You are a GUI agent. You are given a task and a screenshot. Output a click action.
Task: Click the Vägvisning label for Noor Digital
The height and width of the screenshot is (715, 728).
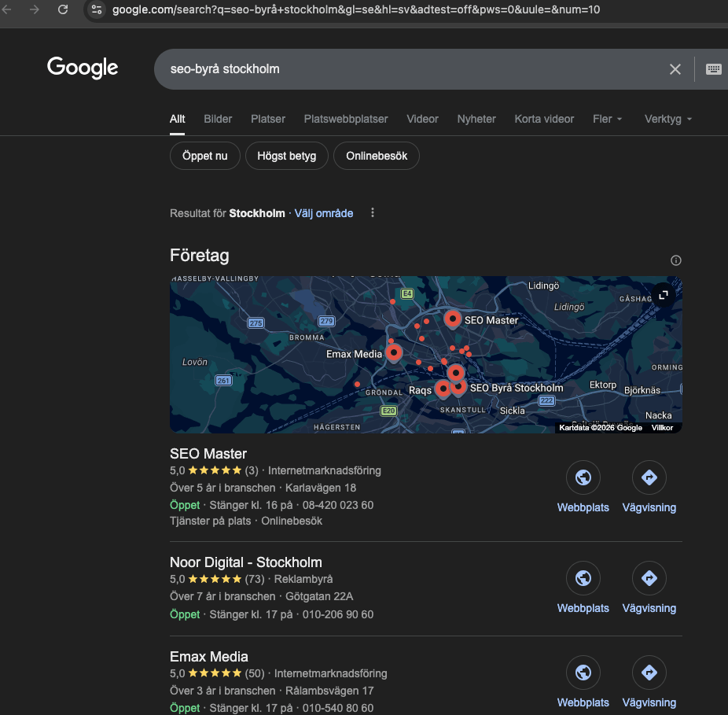click(x=649, y=608)
